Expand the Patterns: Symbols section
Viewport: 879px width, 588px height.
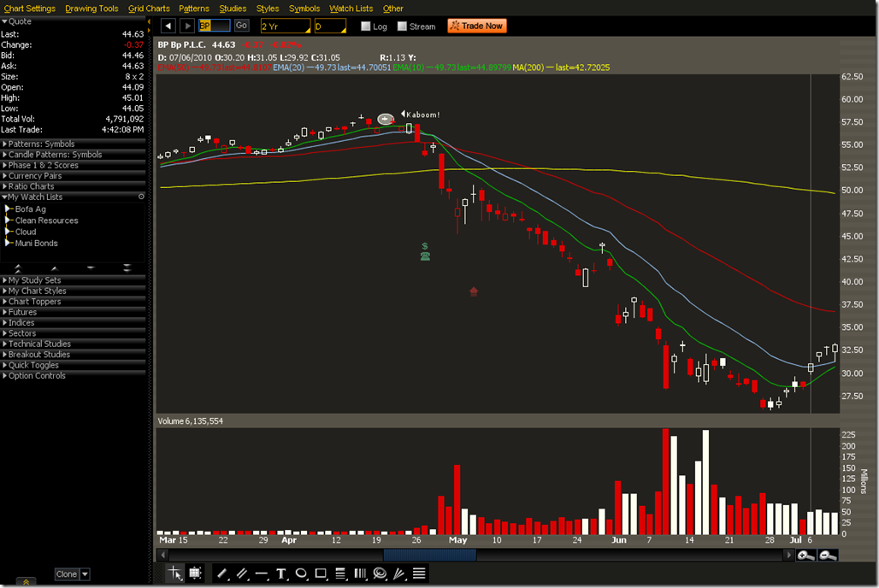point(73,144)
